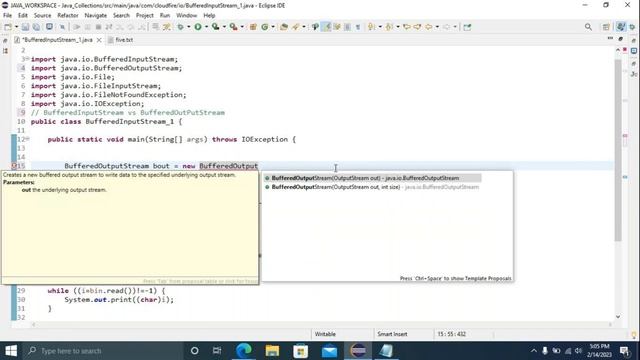This screenshot has width=640, height=360.
Task: Expand the Debug launch dropdown arrow
Action: click(188, 27)
